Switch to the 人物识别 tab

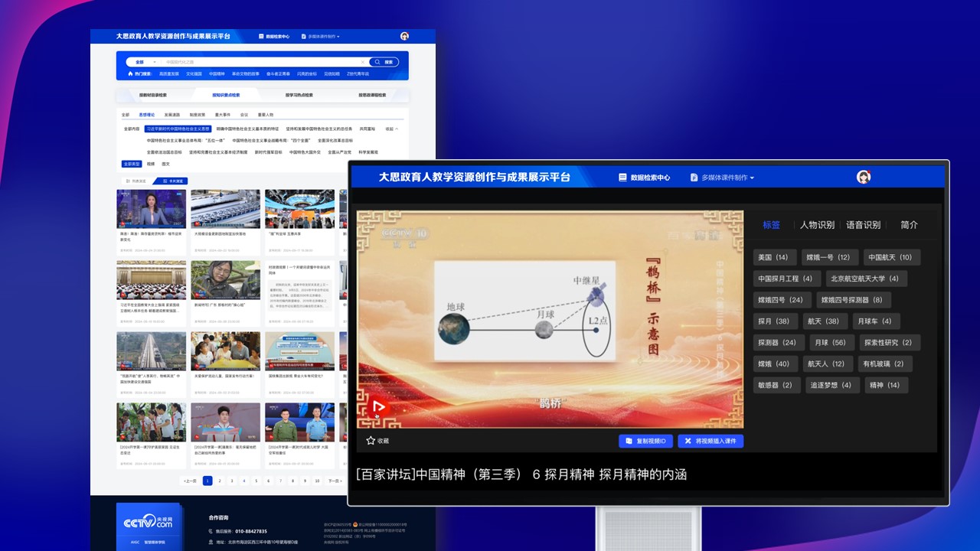point(817,225)
